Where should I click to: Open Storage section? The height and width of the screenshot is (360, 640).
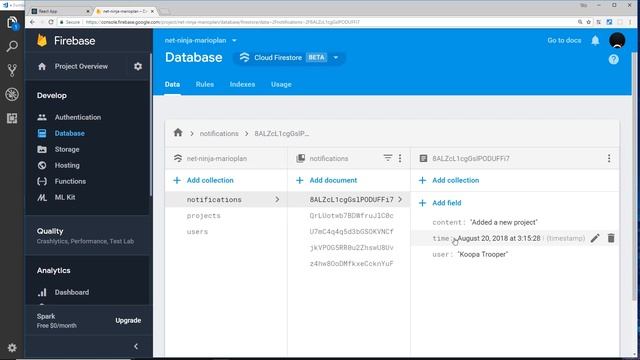(67, 149)
